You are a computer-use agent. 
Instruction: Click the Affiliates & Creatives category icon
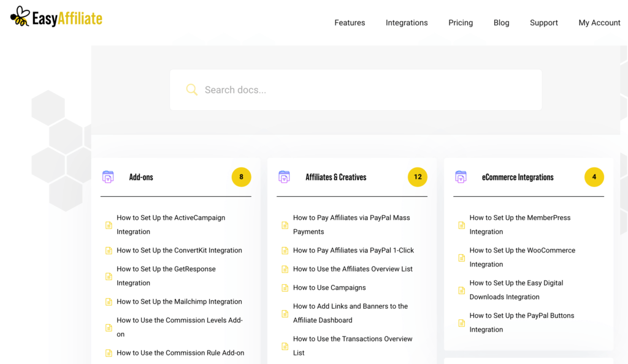(x=284, y=177)
